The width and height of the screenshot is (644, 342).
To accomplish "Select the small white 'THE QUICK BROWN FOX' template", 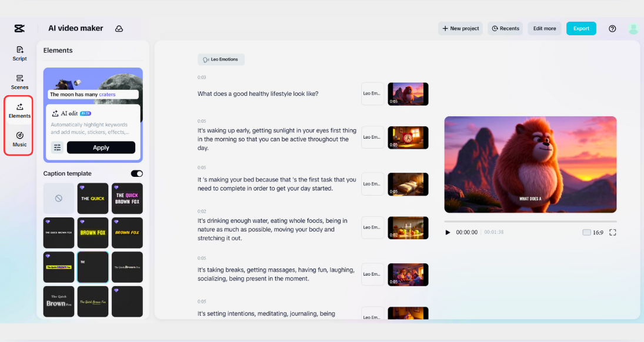I will point(59,233).
